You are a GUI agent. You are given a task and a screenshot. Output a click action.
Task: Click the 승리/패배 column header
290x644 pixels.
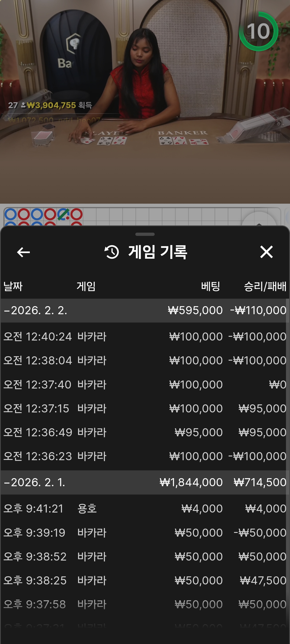[x=265, y=286]
